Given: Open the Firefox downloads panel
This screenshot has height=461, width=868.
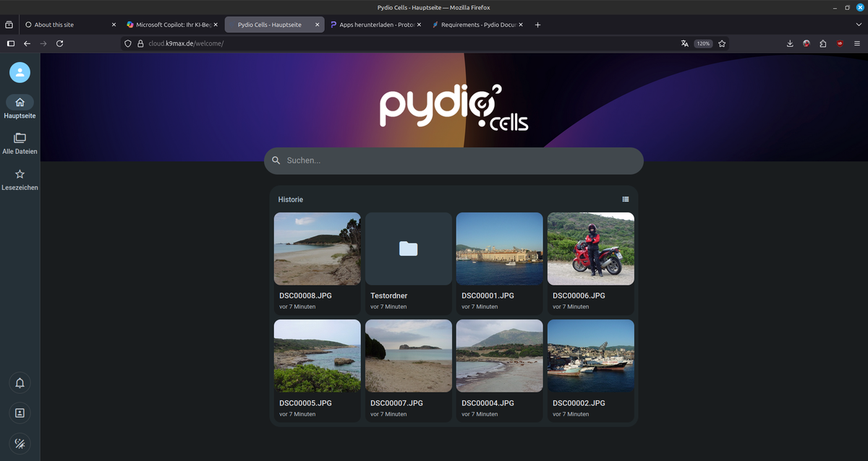Looking at the screenshot, I should 790,43.
